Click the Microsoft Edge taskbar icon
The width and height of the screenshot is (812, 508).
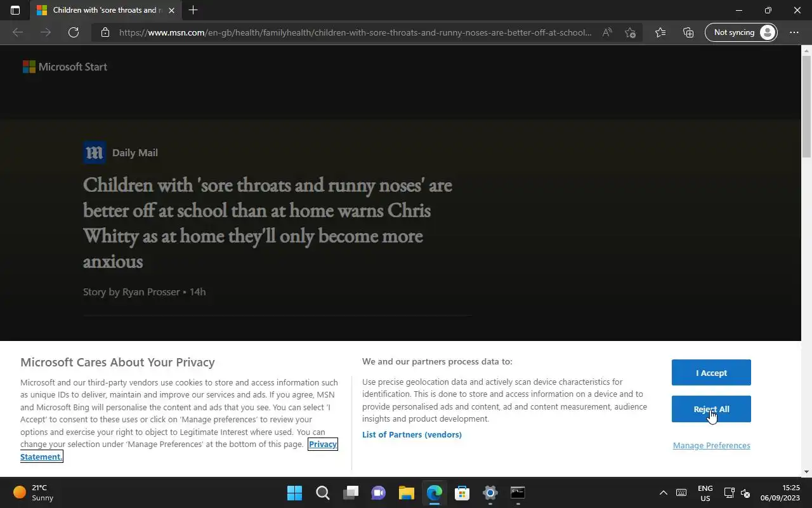click(434, 493)
